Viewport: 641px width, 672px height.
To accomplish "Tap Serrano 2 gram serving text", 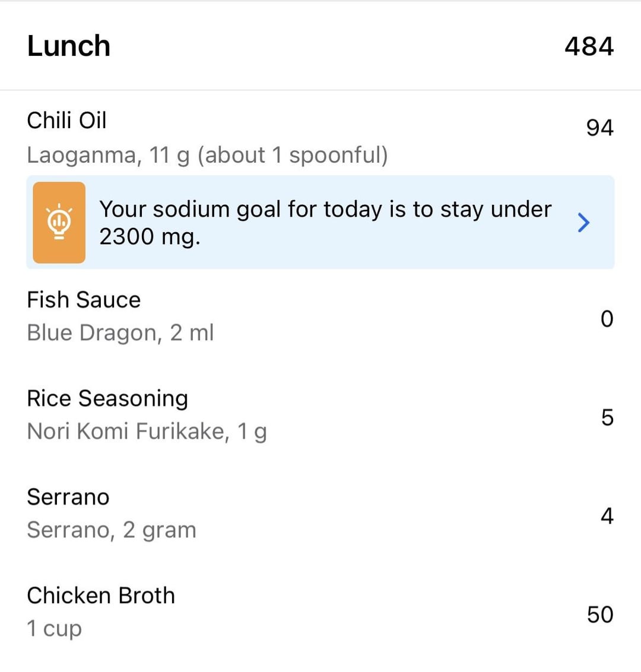I will 112,531.
